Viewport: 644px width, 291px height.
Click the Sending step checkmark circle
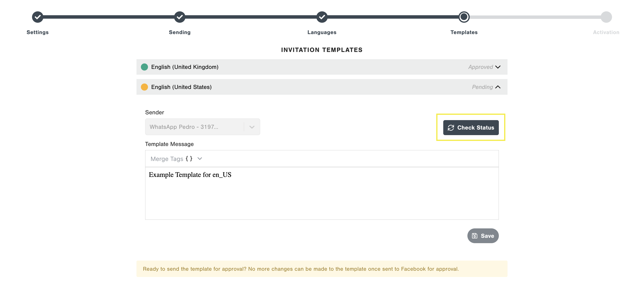pos(179,17)
